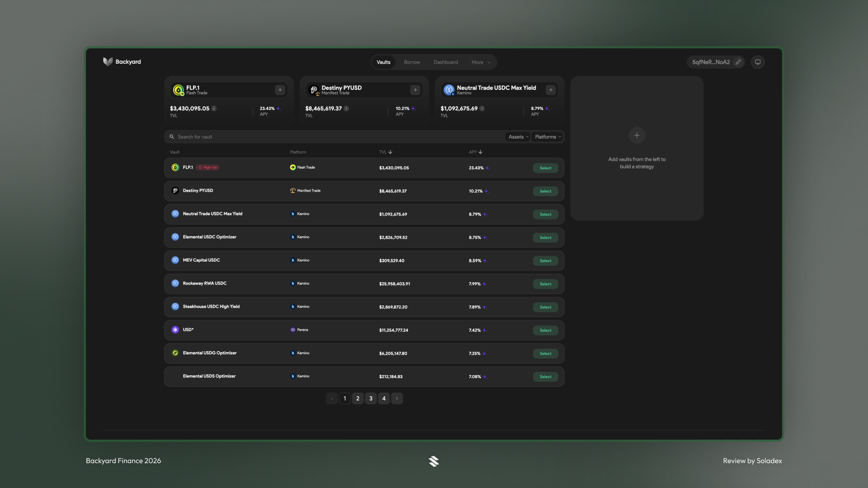Image resolution: width=868 pixels, height=488 pixels.
Task: Click the MEV Capital USDC name
Action: click(x=201, y=260)
